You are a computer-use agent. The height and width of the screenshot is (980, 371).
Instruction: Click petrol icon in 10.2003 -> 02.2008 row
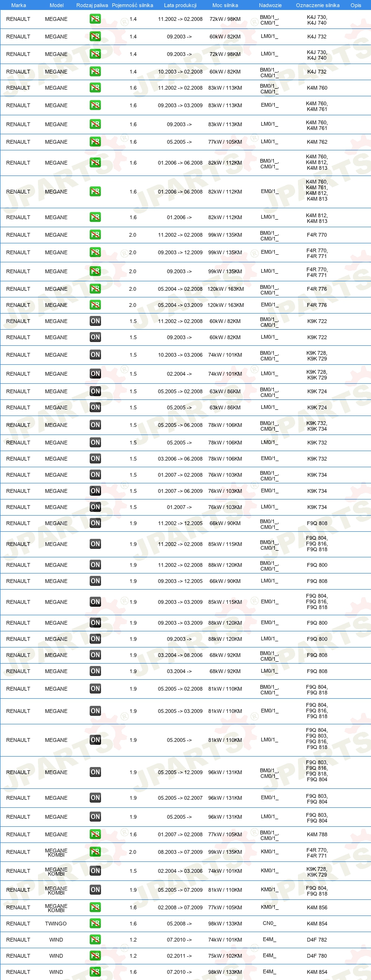[95, 72]
